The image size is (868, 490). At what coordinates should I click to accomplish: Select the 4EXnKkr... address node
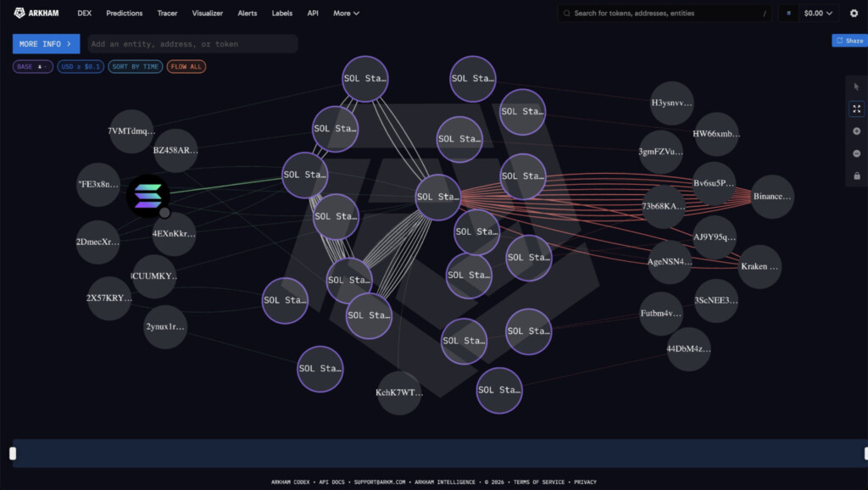[174, 234]
